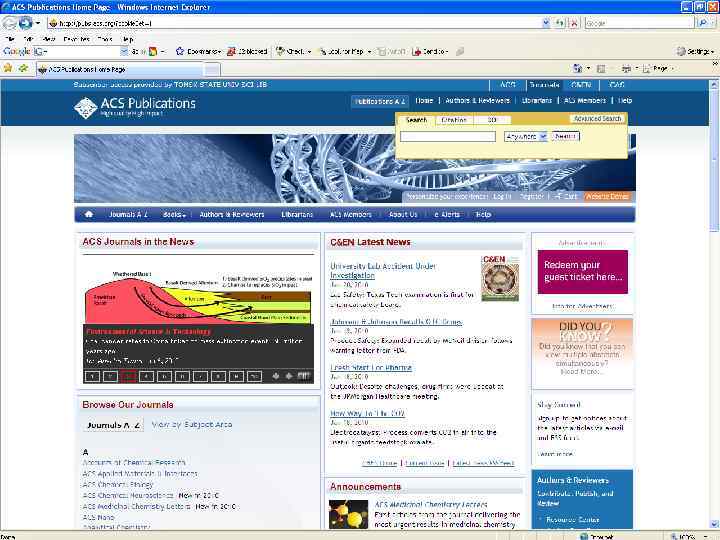Viewport: 720px width, 540px height.
Task: Click the Search button in yellow panel
Action: [x=565, y=136]
